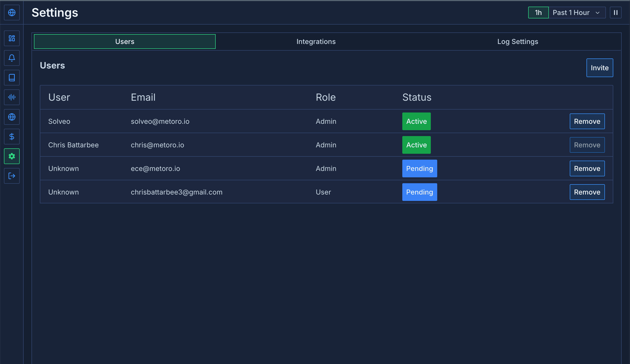Select the globe/network icon
This screenshot has width=630, height=364.
pos(12,12)
